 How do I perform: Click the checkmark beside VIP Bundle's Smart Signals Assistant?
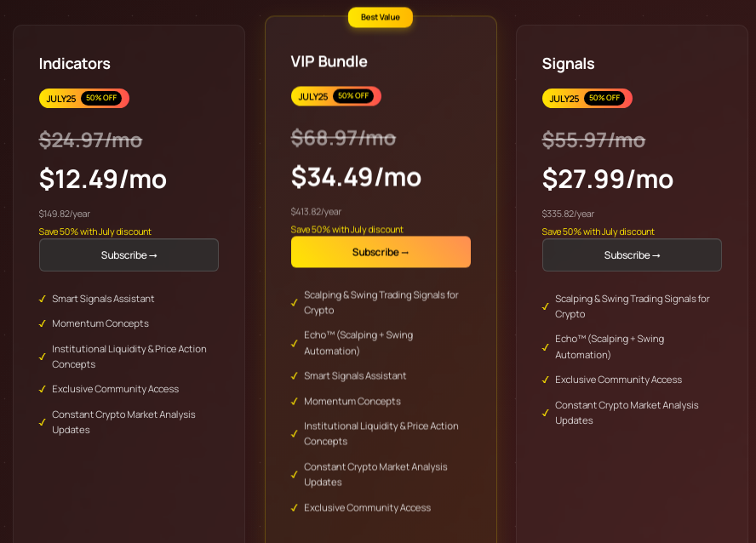[x=294, y=376]
